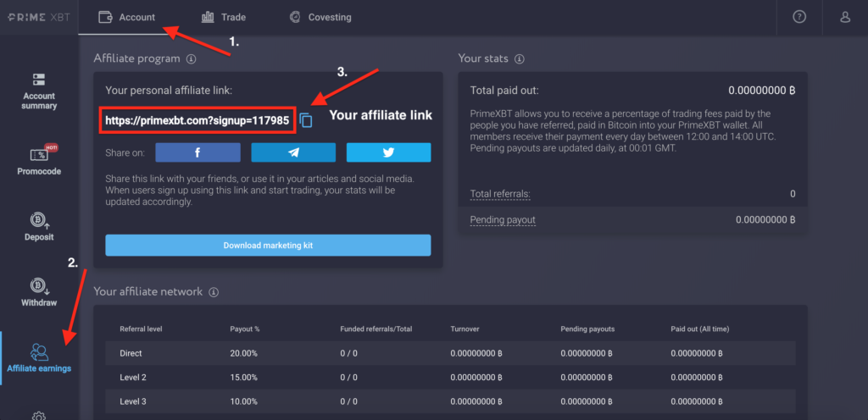Click the 15.00% payout value

(244, 378)
